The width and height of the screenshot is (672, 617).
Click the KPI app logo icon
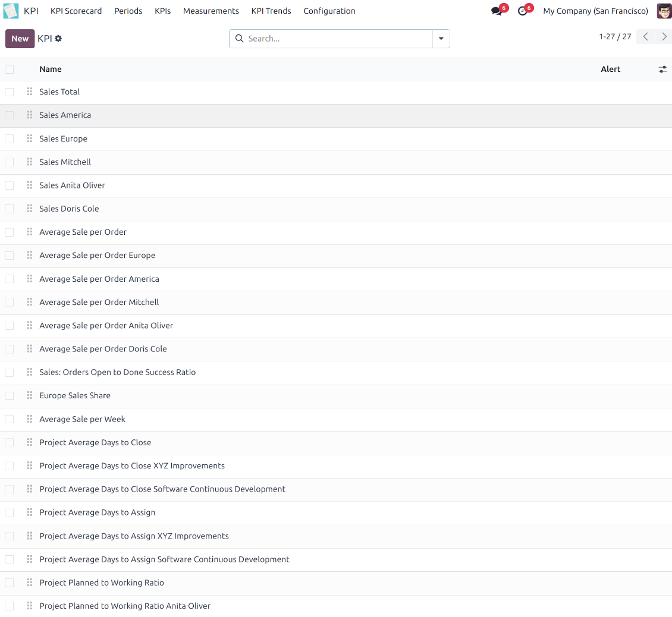(11, 11)
